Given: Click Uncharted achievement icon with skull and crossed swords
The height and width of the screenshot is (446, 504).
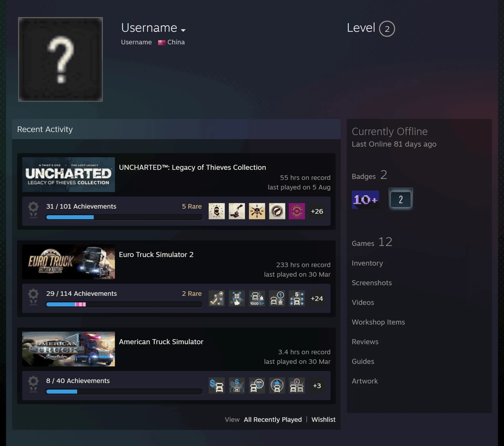Looking at the screenshot, I should point(257,211).
